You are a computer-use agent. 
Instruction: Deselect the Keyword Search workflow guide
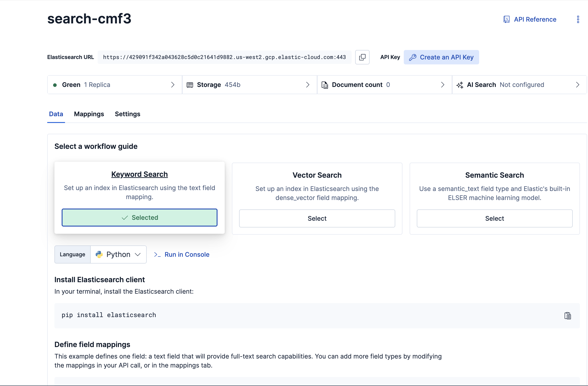139,217
